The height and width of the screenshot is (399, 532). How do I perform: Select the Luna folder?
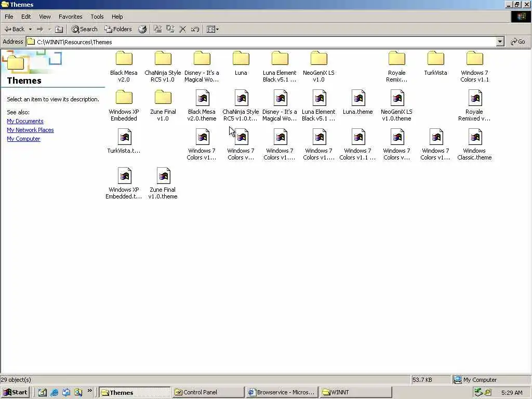point(241,63)
